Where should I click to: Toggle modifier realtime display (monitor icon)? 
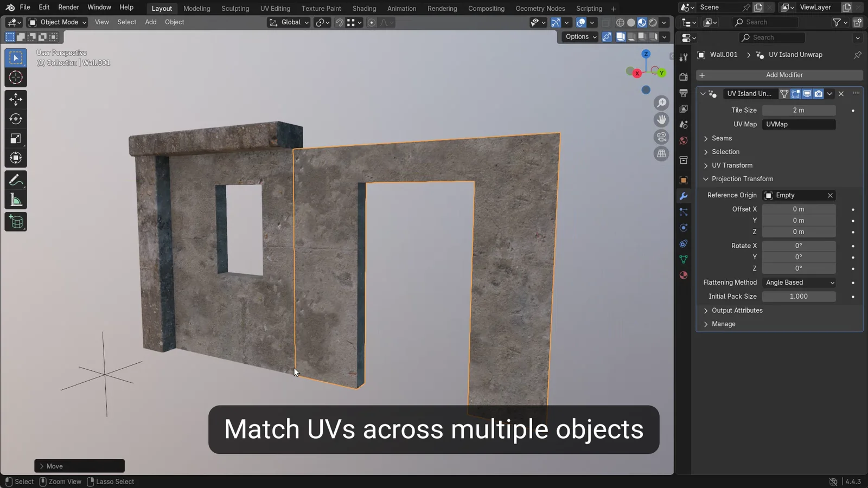point(807,93)
